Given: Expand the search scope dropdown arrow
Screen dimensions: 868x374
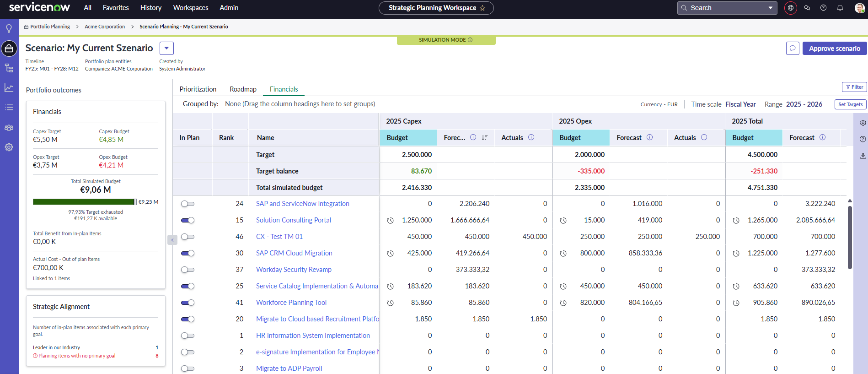Looking at the screenshot, I should tap(771, 8).
